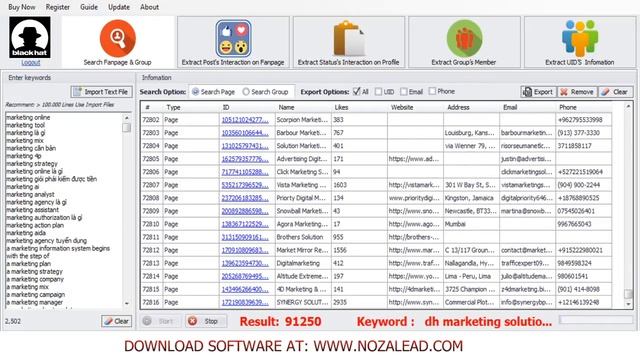Open ID link in row 72802
This screenshot has height=360, width=640.
(245, 120)
